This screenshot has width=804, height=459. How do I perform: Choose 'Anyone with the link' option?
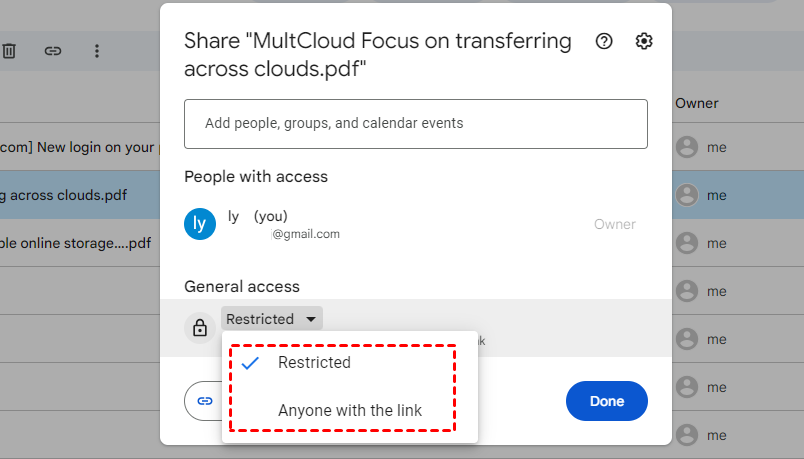click(350, 410)
